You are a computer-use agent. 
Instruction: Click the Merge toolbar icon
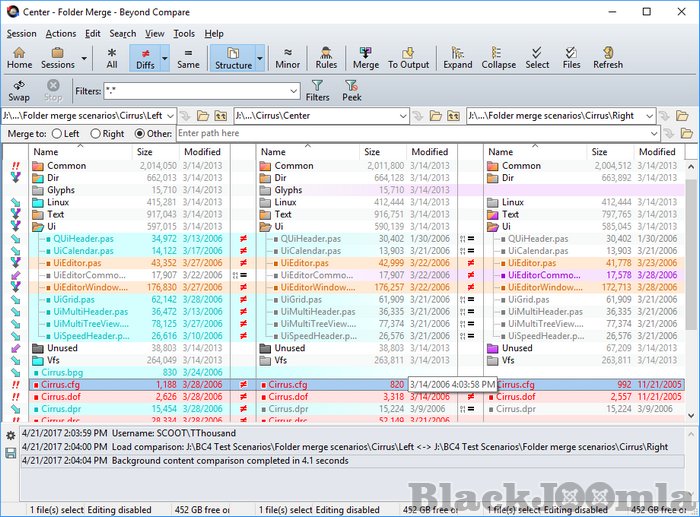(x=366, y=57)
